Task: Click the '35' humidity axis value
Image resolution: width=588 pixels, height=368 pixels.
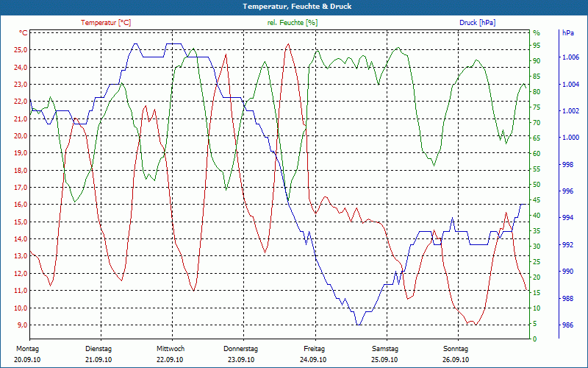Action: [537, 231]
